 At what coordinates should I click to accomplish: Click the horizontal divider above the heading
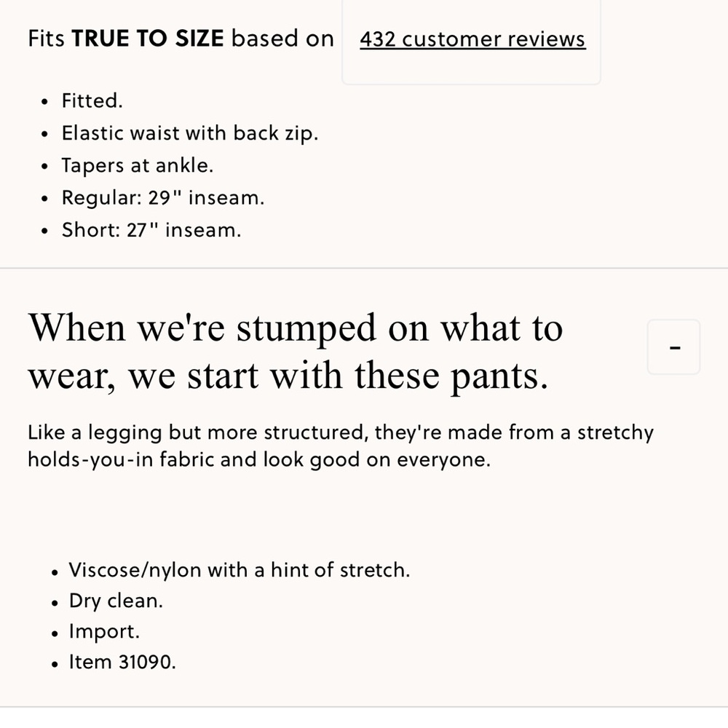pyautogui.click(x=364, y=268)
